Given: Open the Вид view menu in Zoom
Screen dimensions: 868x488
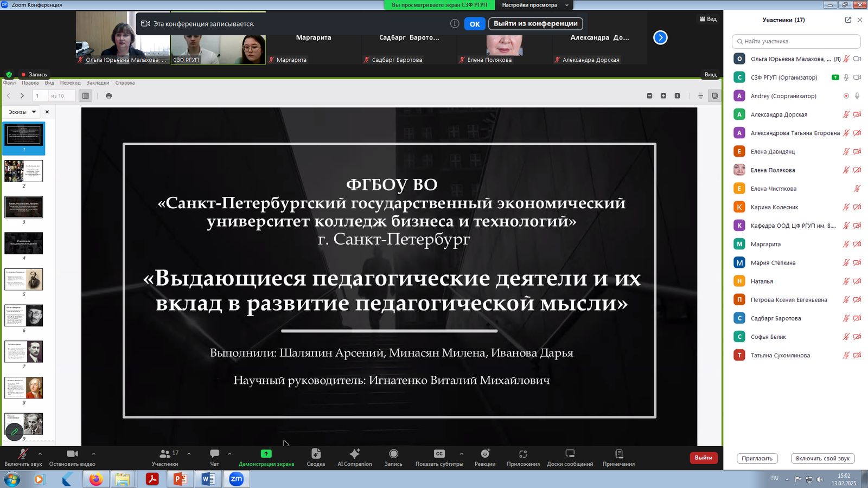Looking at the screenshot, I should point(708,19).
